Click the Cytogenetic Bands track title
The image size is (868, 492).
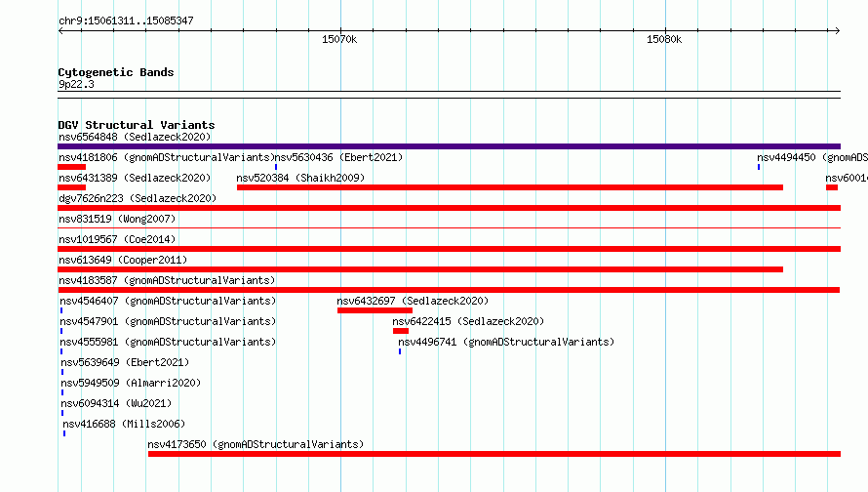click(116, 72)
